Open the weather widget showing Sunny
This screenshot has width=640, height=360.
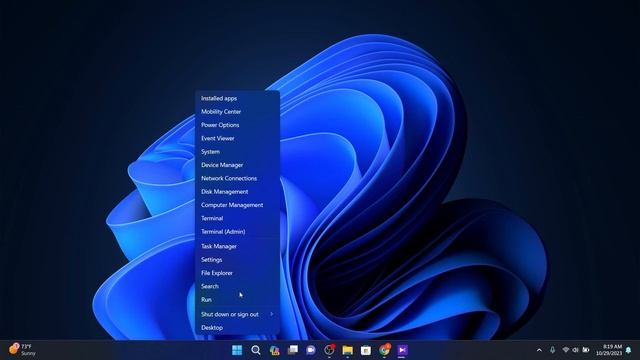(x=23, y=350)
